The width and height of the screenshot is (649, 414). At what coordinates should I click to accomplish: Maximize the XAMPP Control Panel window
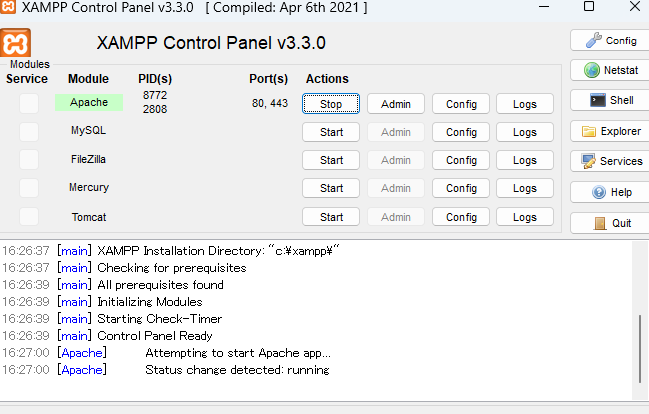[x=589, y=7]
